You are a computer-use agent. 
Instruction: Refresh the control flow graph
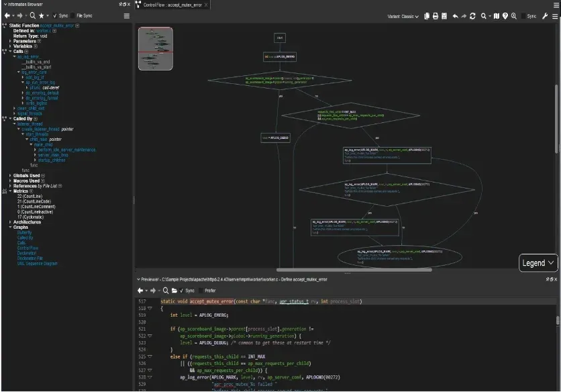click(472, 16)
